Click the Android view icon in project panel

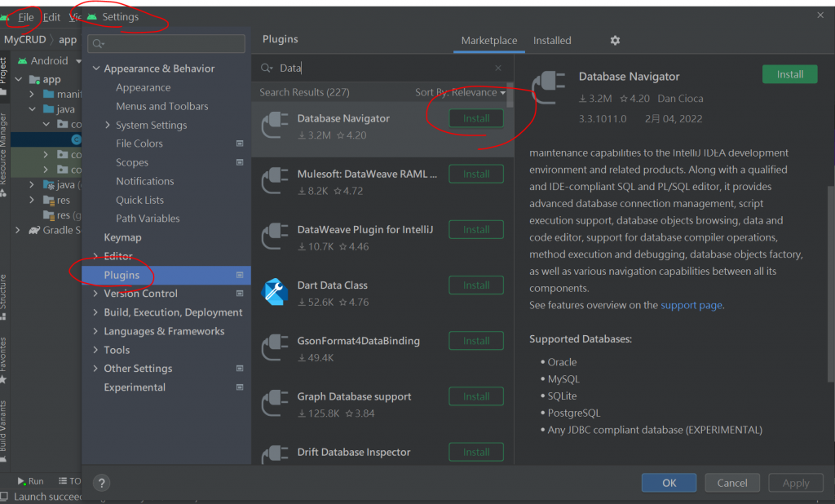pyautogui.click(x=22, y=60)
